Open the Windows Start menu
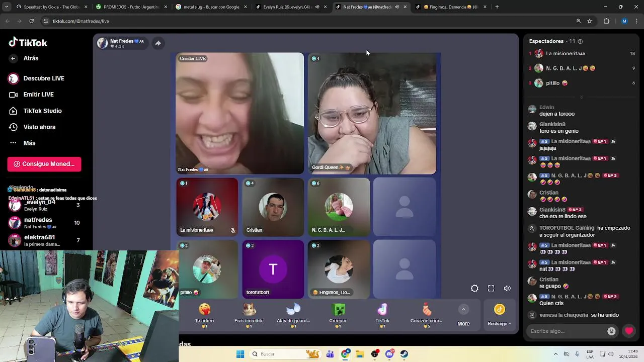Image resolution: width=644 pixels, height=362 pixels. [x=240, y=354]
